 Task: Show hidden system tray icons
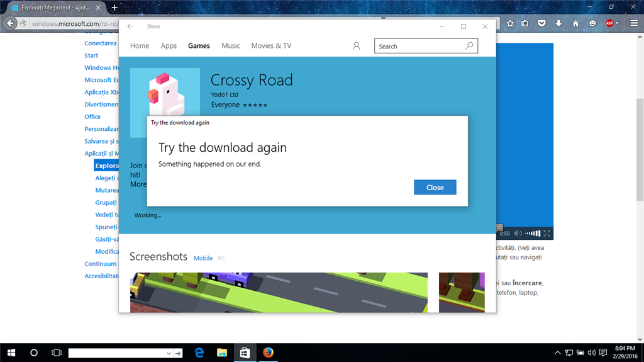(x=557, y=353)
